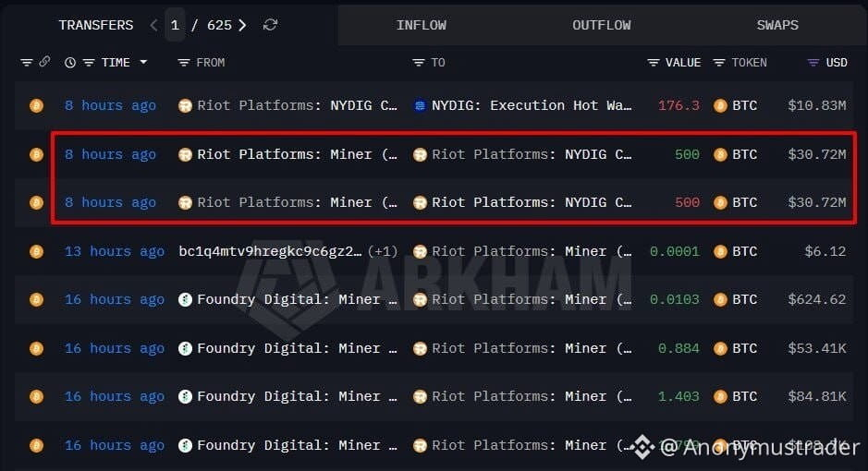
Task: Click USD amount $6.12
Action: [x=825, y=251]
